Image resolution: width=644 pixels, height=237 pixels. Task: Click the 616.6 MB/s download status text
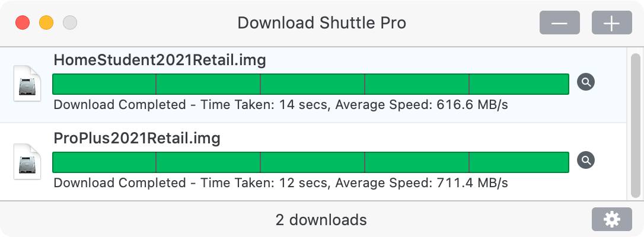(x=280, y=105)
